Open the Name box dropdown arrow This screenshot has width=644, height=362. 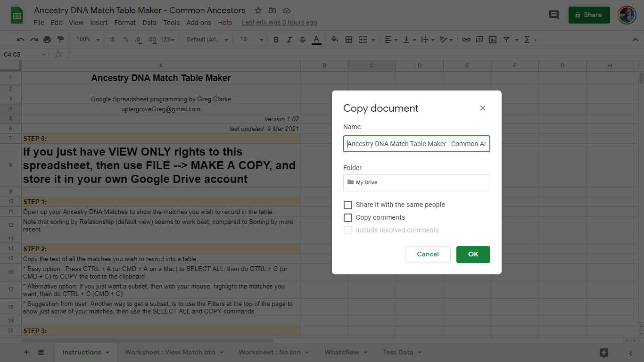click(x=43, y=55)
